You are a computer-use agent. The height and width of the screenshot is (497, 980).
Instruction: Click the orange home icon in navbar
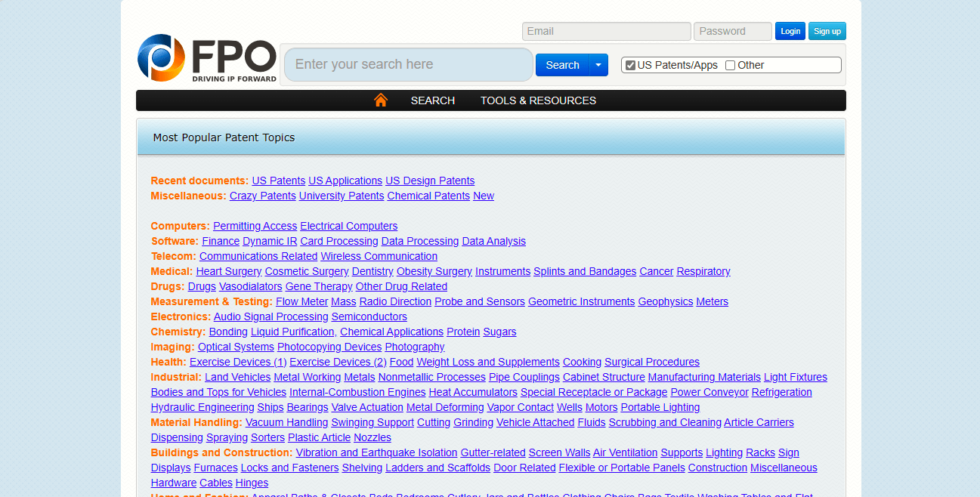(381, 100)
